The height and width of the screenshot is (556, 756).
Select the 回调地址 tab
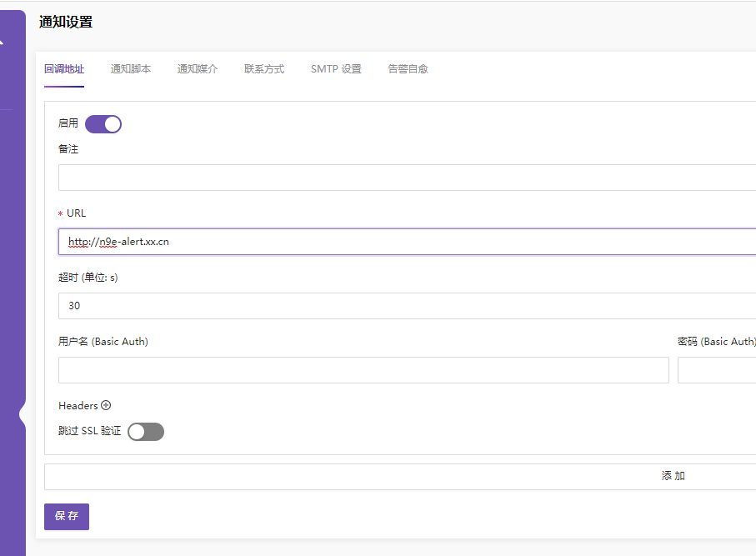click(x=64, y=69)
